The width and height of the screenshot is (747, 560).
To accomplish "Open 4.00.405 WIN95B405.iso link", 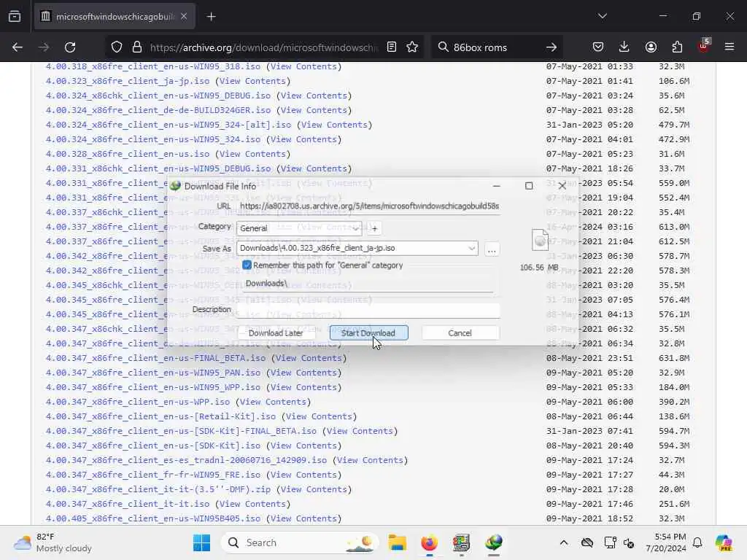I will (153, 518).
